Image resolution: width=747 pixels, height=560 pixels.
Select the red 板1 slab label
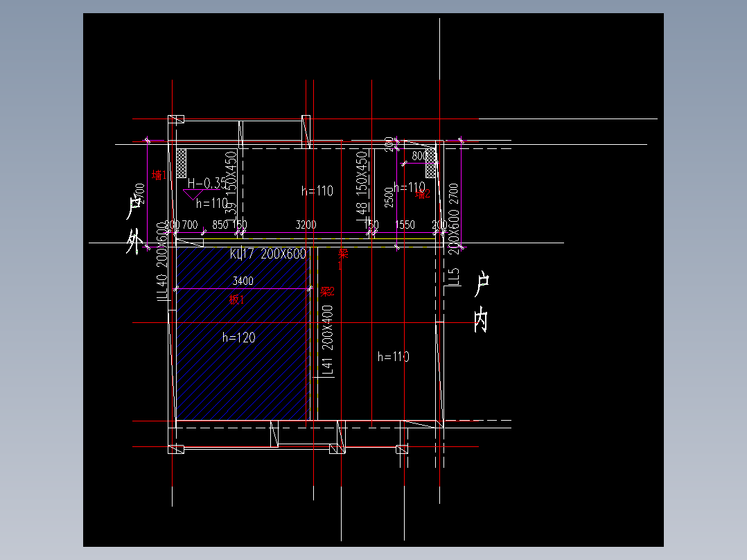(x=236, y=299)
